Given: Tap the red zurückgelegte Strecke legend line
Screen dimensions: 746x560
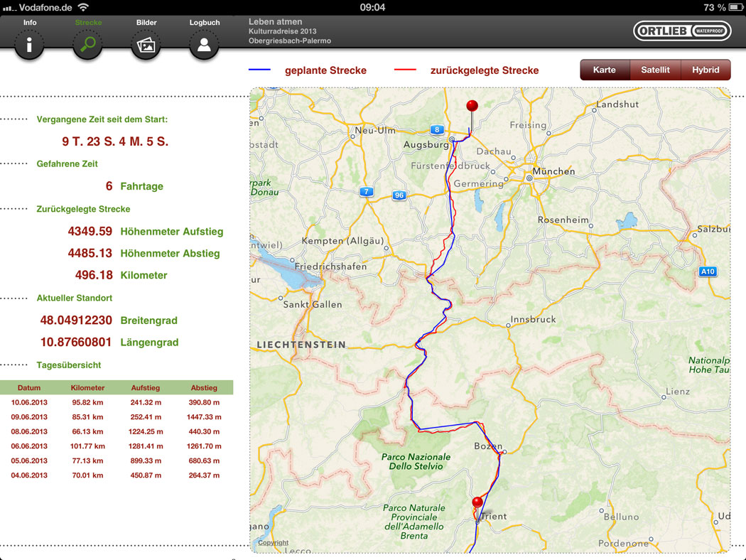Looking at the screenshot, I should 405,70.
